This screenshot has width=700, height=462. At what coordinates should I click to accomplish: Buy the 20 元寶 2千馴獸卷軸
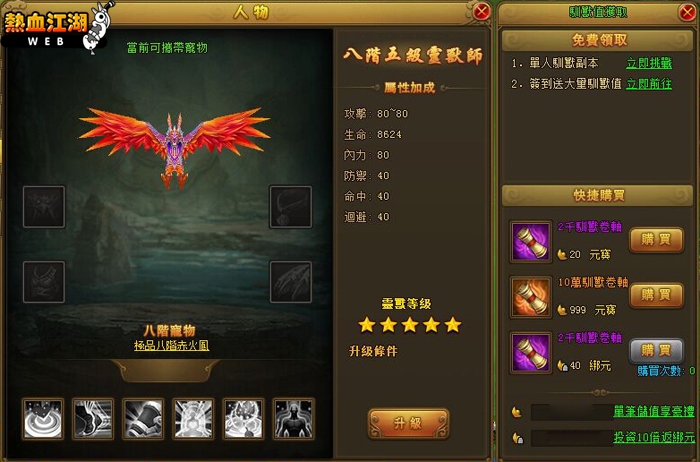(656, 240)
